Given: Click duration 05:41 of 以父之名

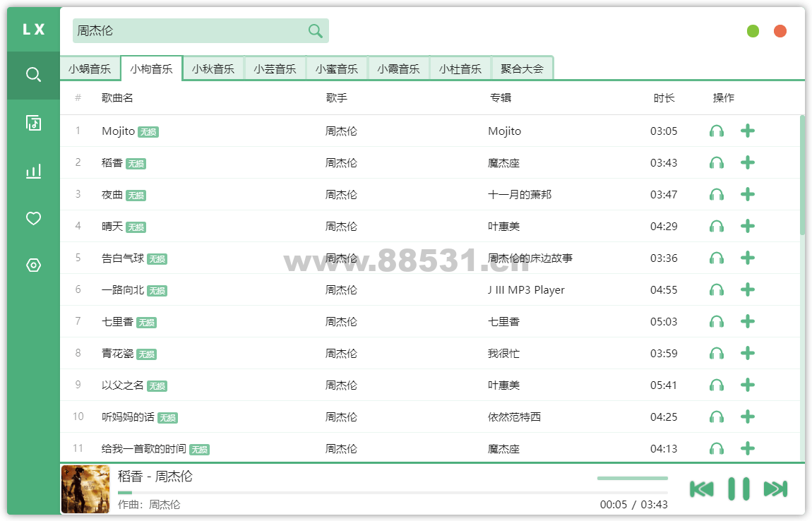Looking at the screenshot, I should [x=664, y=385].
